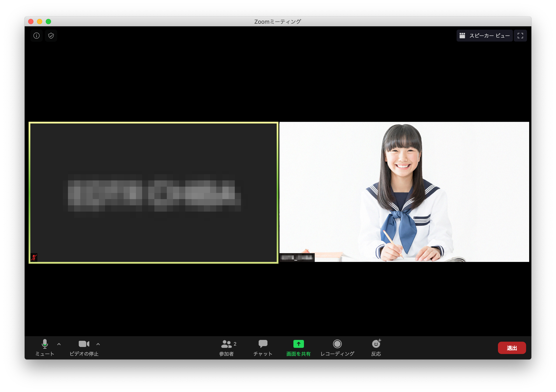
Task: Toggle the green macOS fullscreen traffic light
Action: [48, 22]
